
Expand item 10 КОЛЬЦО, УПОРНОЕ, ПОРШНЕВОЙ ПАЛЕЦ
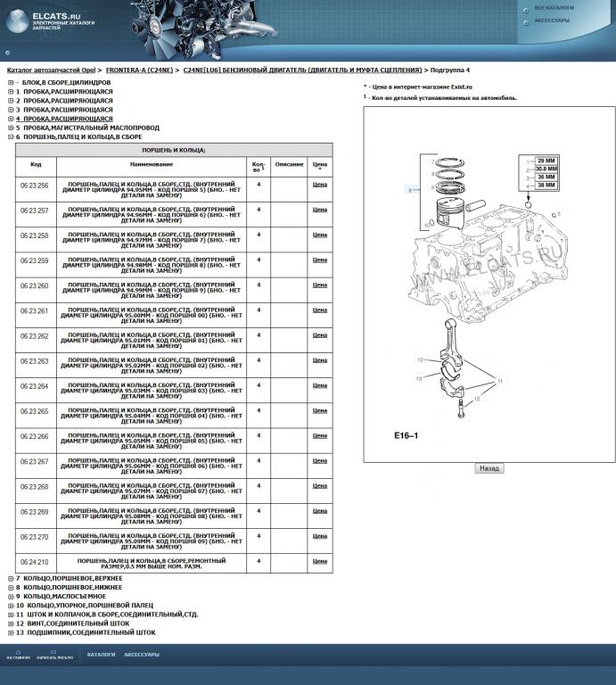pyautogui.click(x=11, y=606)
